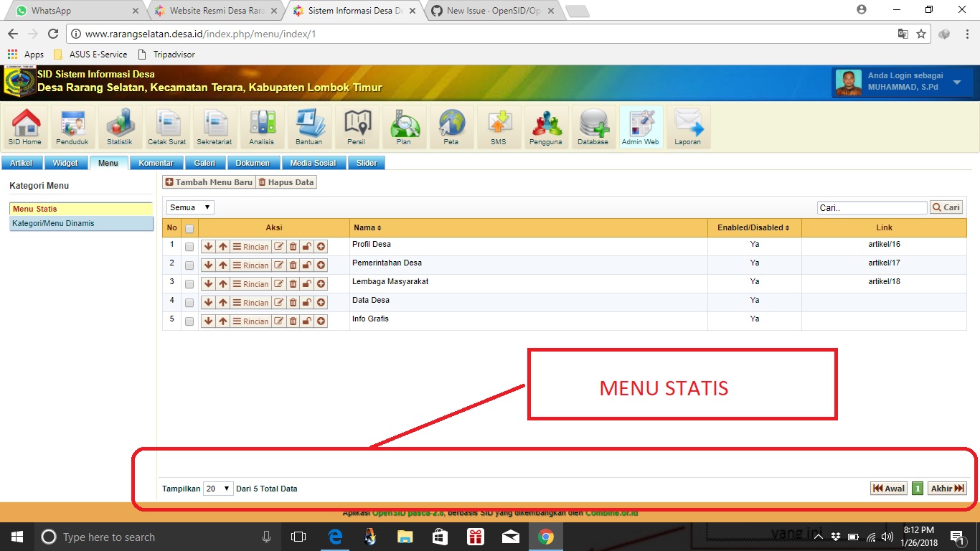980x551 pixels.
Task: Open Chrome in Windows taskbar
Action: tap(546, 537)
